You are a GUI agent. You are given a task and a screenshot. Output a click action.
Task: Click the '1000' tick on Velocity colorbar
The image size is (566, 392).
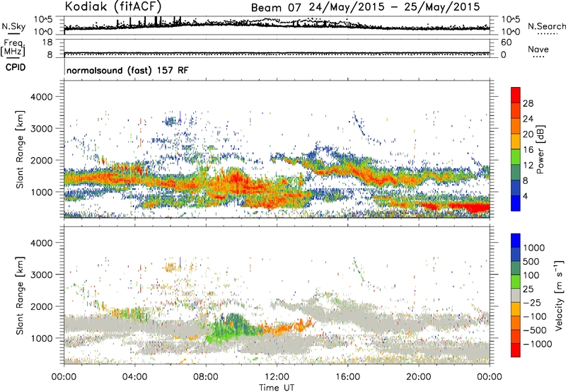coord(534,248)
